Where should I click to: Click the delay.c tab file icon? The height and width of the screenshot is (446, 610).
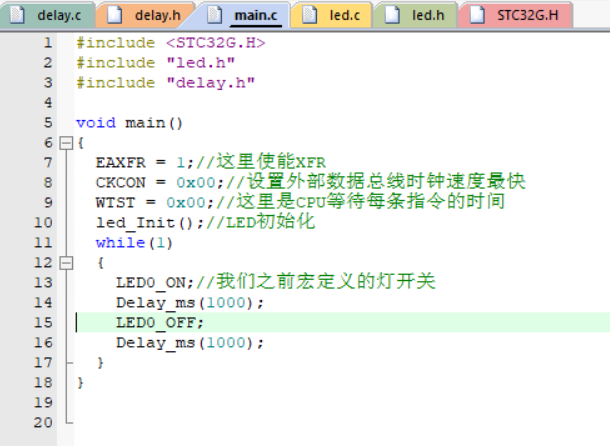(17, 15)
